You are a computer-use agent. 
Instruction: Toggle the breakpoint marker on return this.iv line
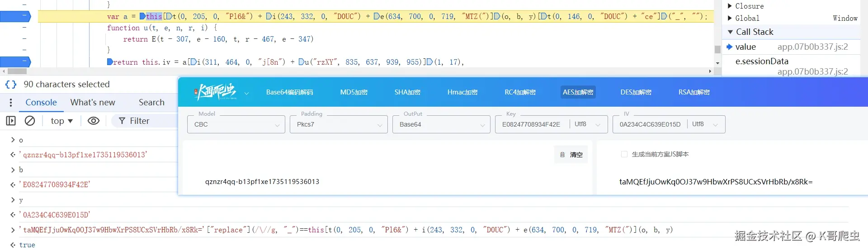click(15, 62)
